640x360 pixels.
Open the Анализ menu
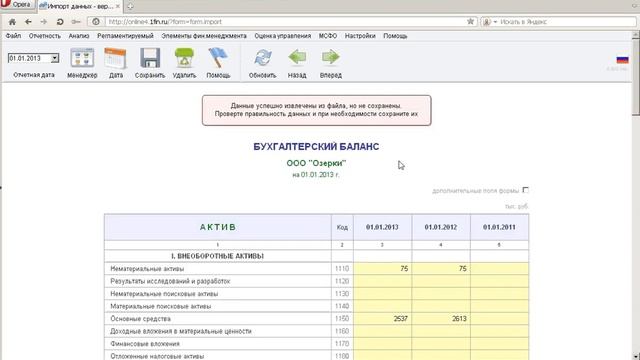pyautogui.click(x=79, y=36)
